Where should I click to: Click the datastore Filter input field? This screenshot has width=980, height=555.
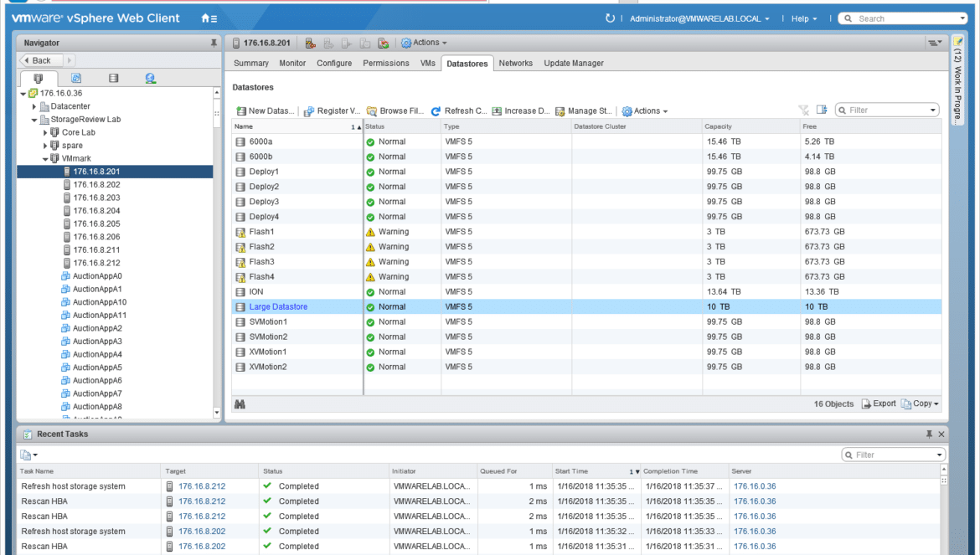click(888, 110)
